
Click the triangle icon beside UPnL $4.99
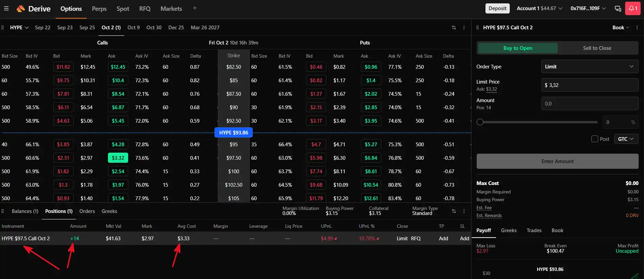[335, 239]
